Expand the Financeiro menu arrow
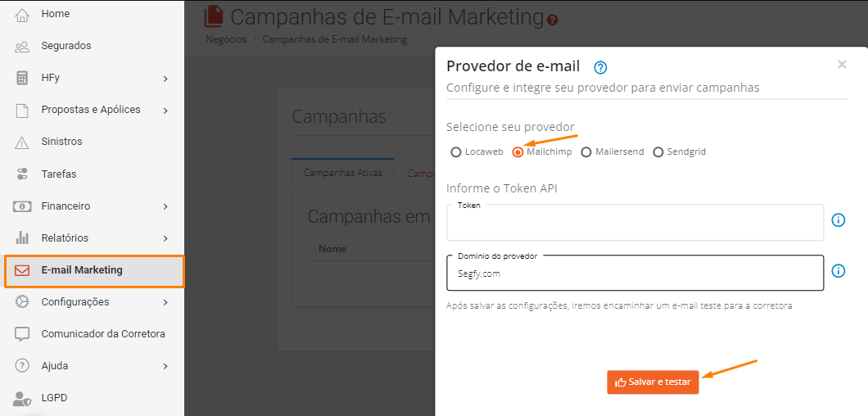This screenshot has width=868, height=416. coord(165,206)
